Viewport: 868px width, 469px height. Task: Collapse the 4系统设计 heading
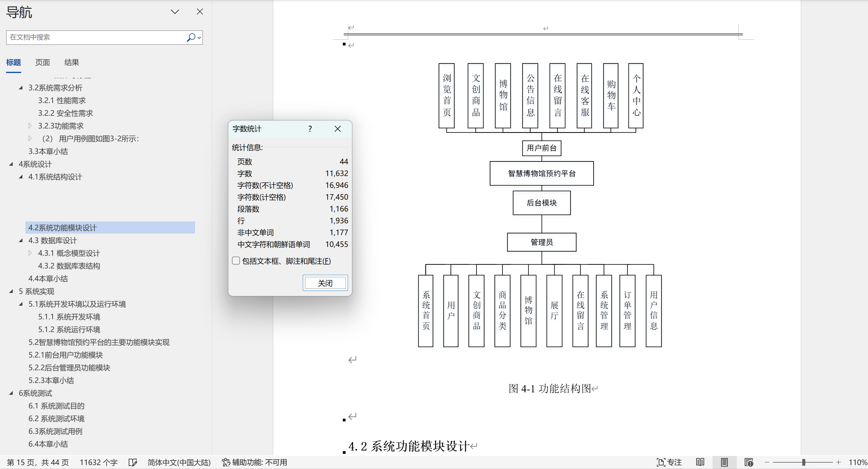pos(11,164)
